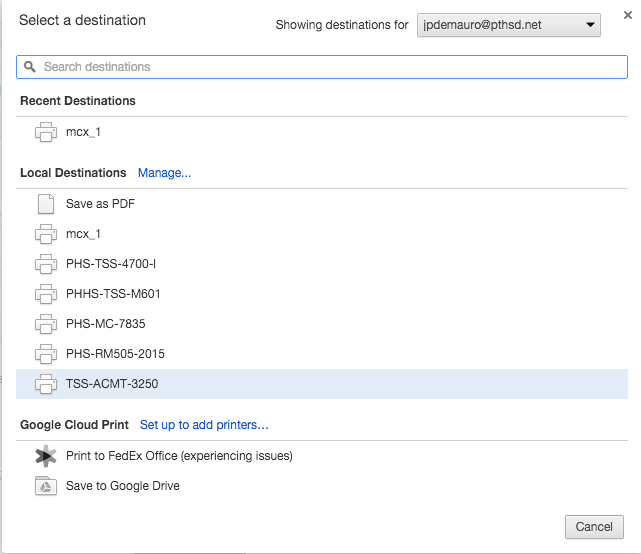Click the printer icon for recent mcx_1
The width and height of the screenshot is (641, 554).
(x=45, y=132)
